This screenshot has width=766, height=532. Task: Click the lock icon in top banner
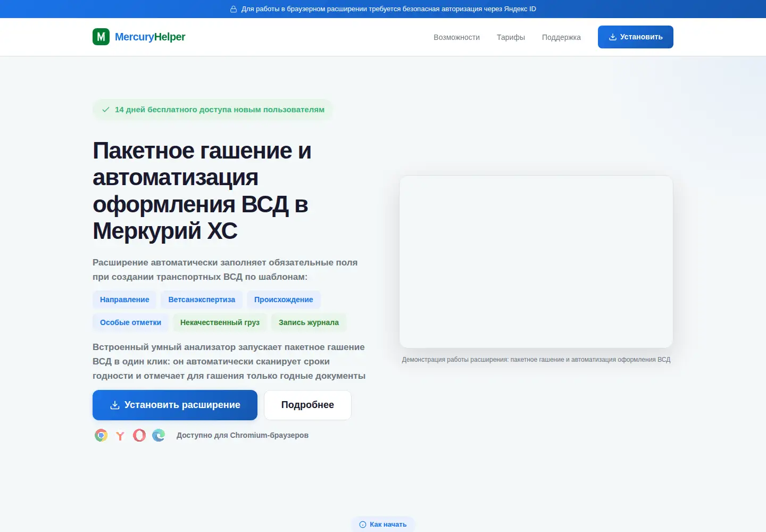(234, 9)
